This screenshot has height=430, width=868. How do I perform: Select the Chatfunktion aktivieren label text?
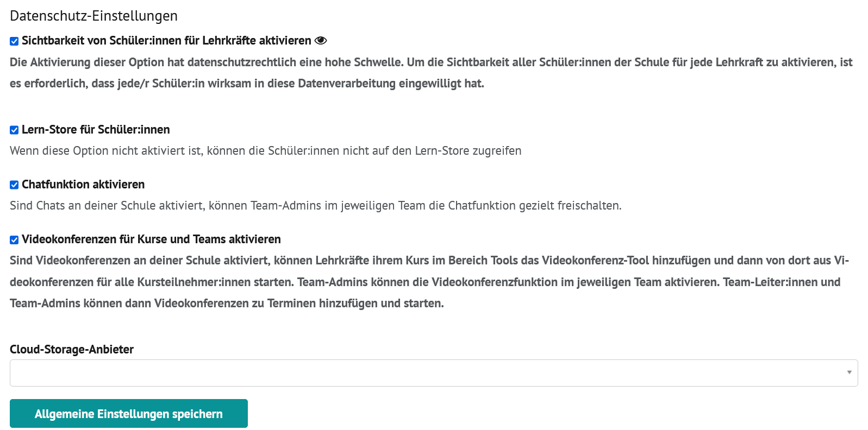83,185
